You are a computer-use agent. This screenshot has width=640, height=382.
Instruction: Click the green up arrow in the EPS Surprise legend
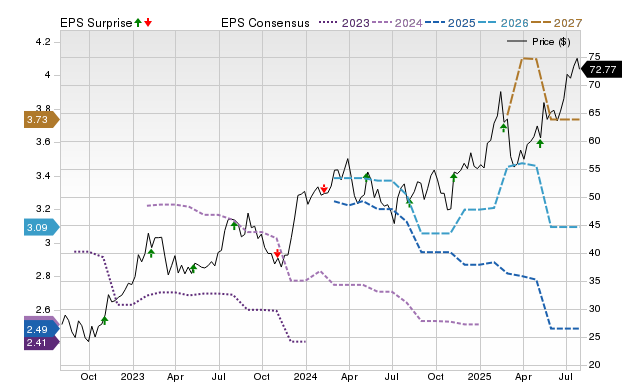[x=138, y=22]
